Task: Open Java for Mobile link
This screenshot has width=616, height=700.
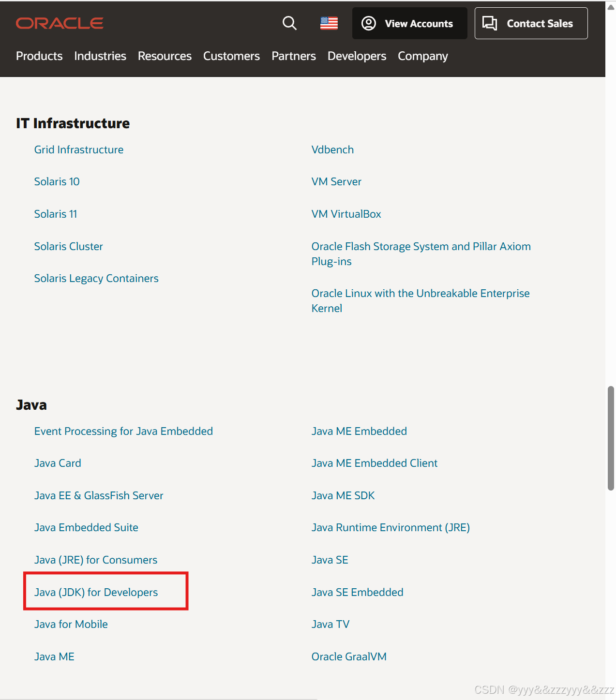Action: 71,624
